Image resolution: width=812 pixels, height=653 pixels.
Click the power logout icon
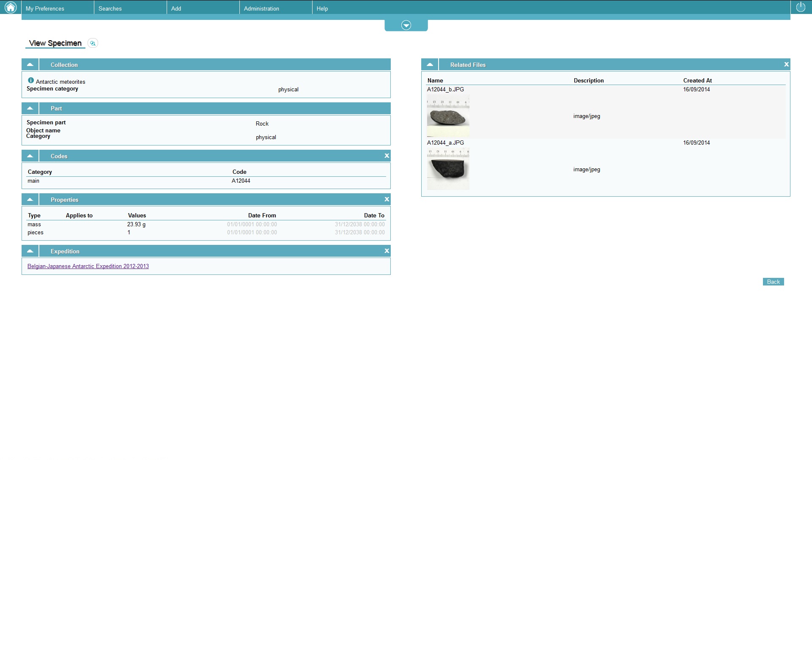[x=801, y=7]
